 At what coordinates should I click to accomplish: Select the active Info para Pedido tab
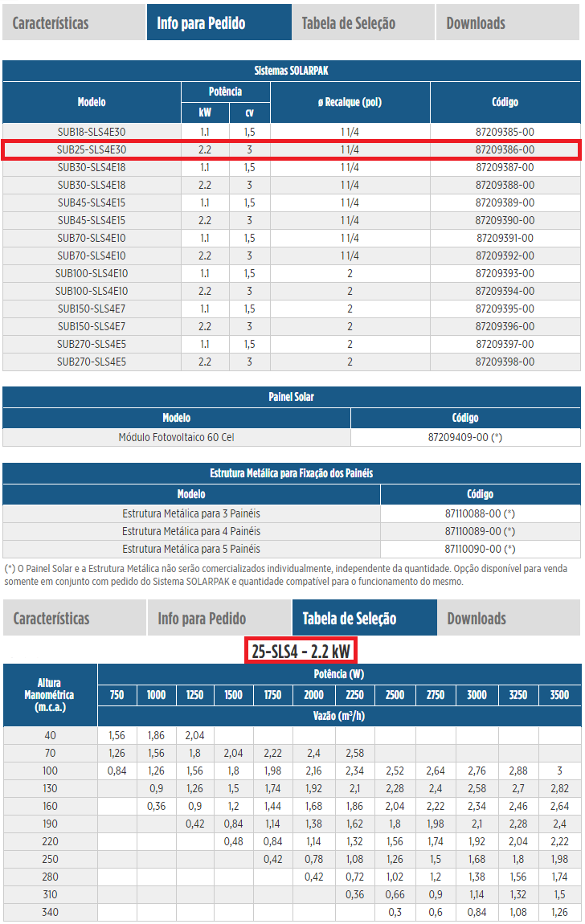click(219, 22)
